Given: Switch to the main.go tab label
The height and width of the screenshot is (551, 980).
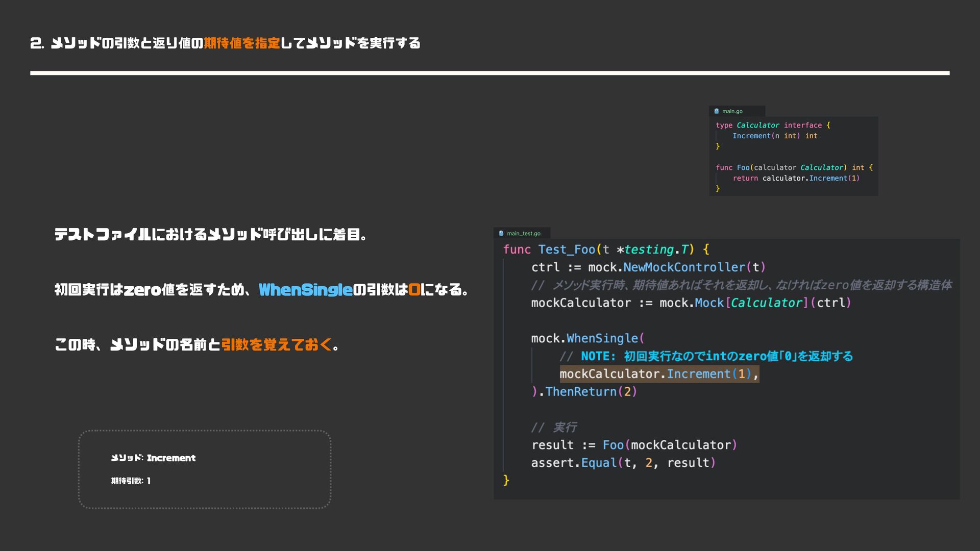Looking at the screenshot, I should click(732, 111).
